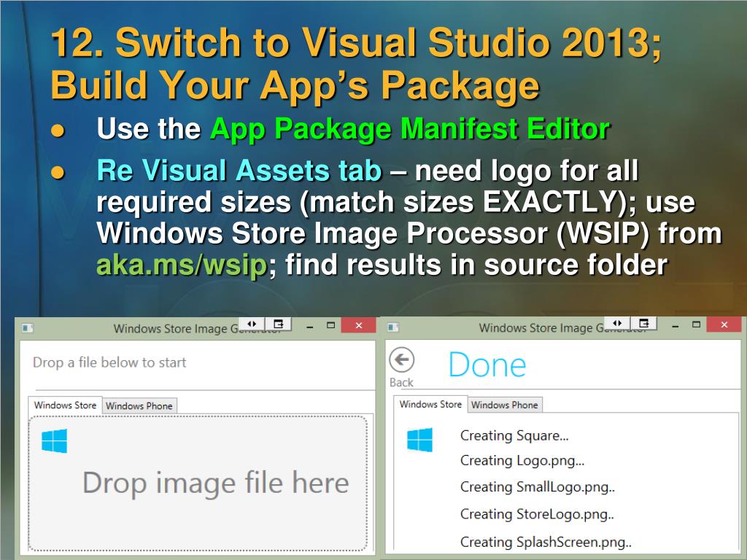Click the slide title 'Switch to Visual Studio 2013'

[389, 43]
